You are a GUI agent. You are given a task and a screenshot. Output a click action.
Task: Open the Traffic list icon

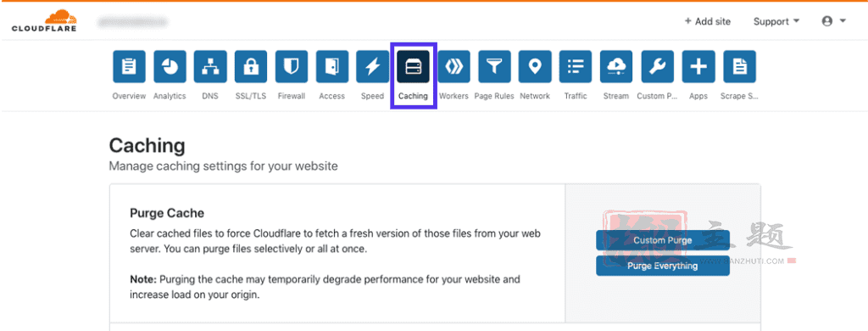click(x=576, y=66)
